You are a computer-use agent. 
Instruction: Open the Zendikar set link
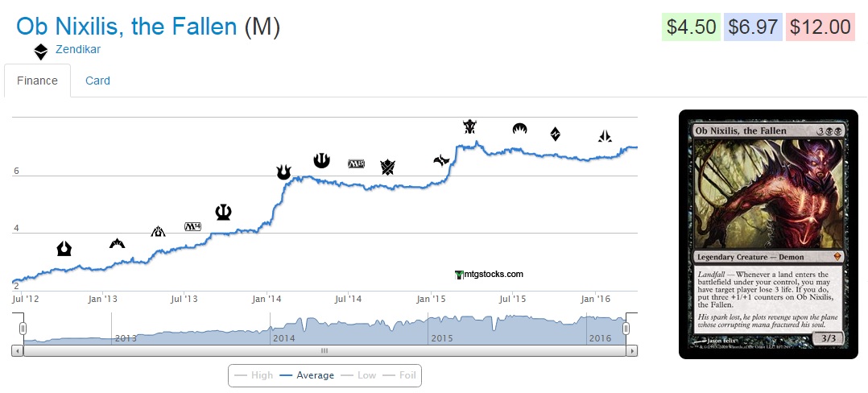(78, 49)
